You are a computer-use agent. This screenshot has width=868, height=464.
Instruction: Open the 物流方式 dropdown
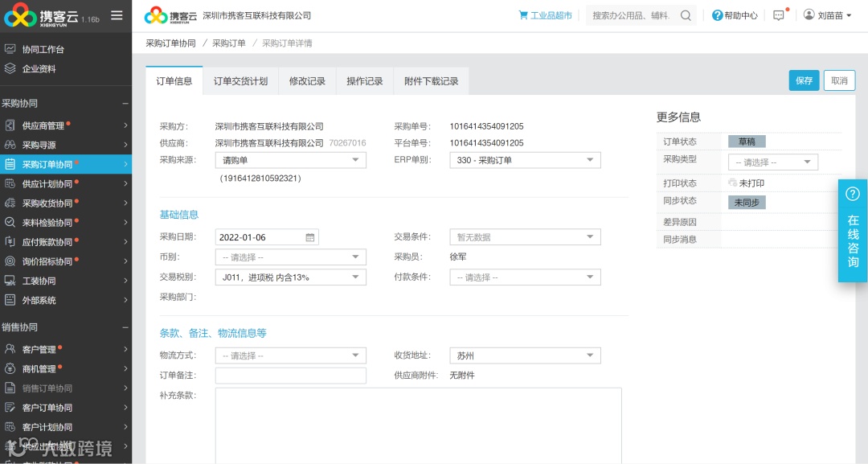(x=291, y=355)
